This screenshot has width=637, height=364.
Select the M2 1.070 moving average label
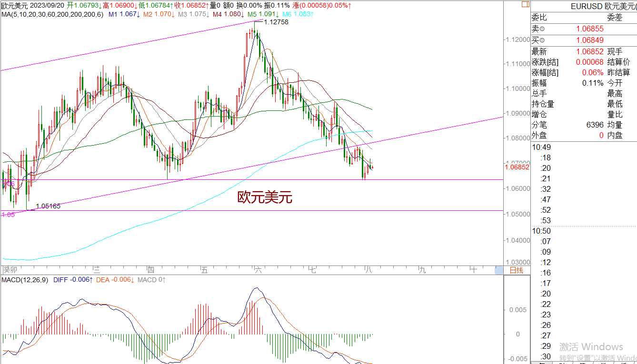[x=159, y=14]
